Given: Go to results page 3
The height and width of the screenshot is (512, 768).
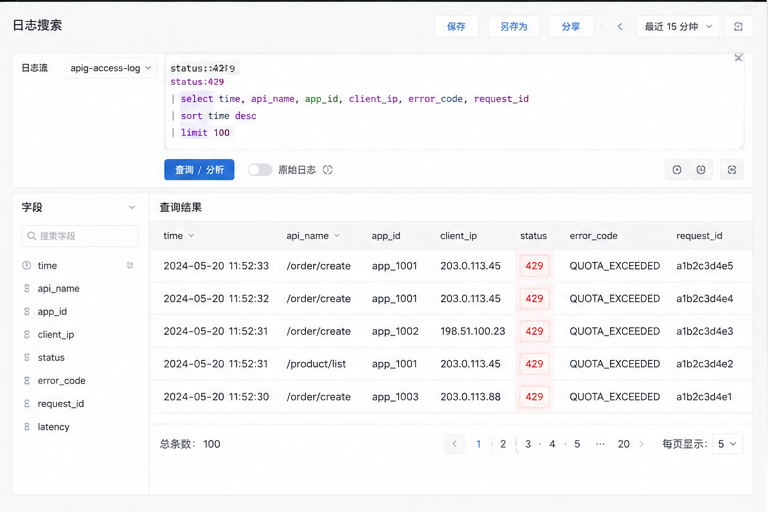Looking at the screenshot, I should [528, 444].
